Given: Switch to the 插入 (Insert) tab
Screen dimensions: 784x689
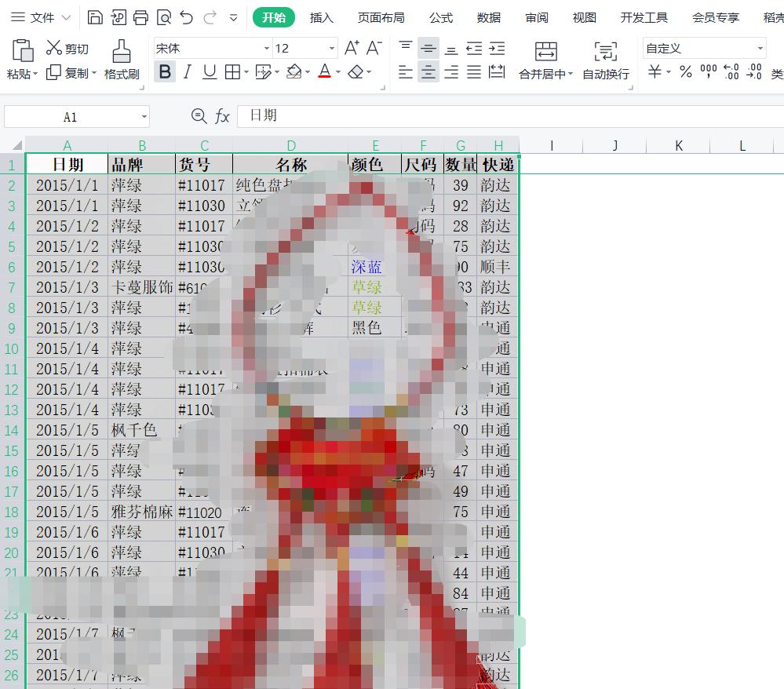Looking at the screenshot, I should (x=322, y=17).
